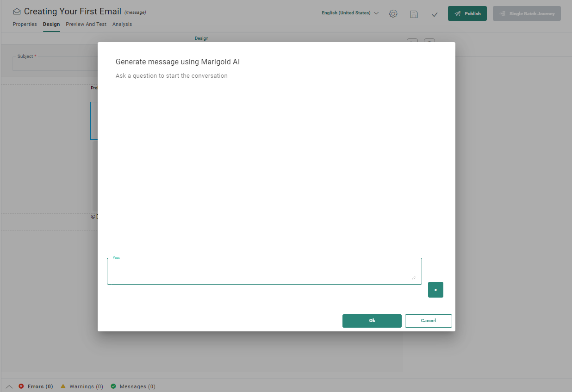
Task: Click the email envelope icon beside the title
Action: tap(17, 12)
